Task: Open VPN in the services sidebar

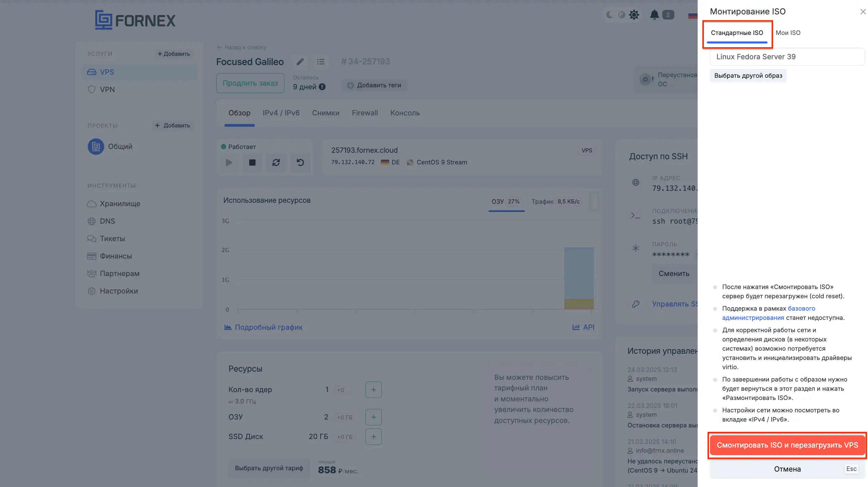Action: (x=140, y=89)
